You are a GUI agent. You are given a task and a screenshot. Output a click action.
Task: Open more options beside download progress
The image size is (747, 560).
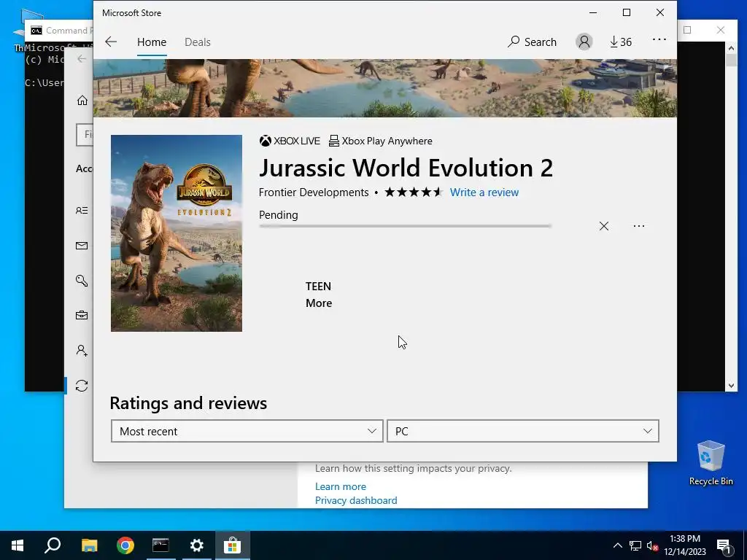(639, 226)
